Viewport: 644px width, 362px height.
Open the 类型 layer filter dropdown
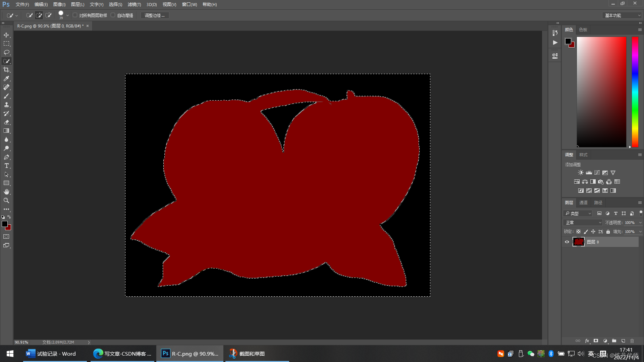click(x=578, y=214)
